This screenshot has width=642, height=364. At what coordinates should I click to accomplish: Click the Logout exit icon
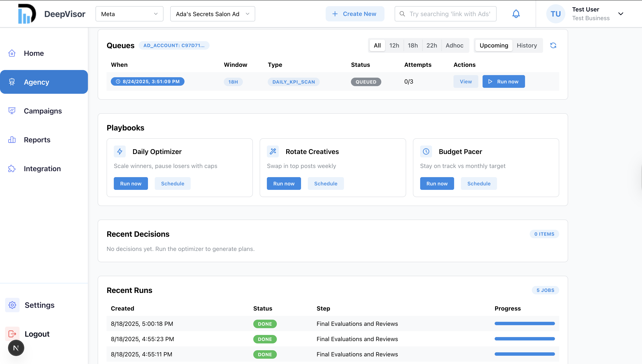click(12, 334)
